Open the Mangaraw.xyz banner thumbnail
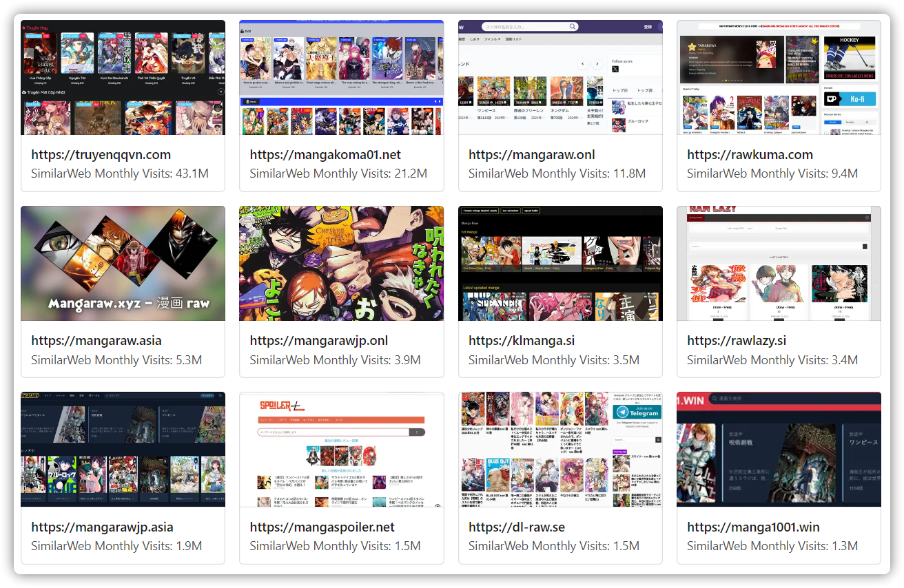 pos(123,263)
